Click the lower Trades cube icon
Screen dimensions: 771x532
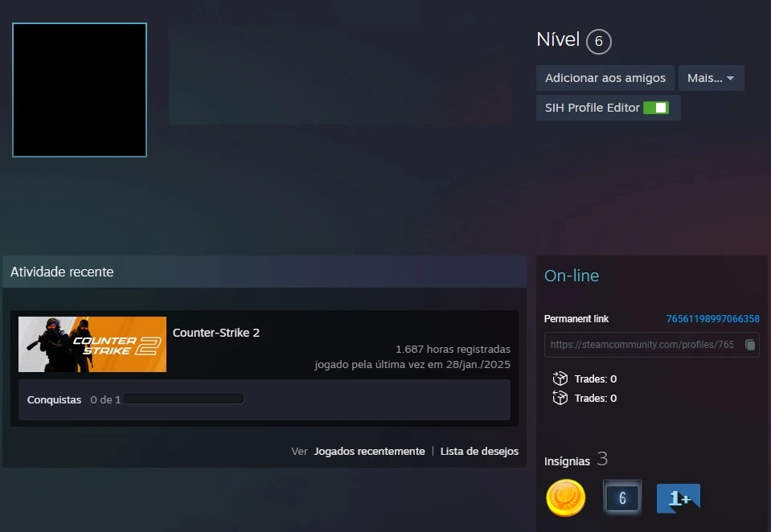pos(560,398)
